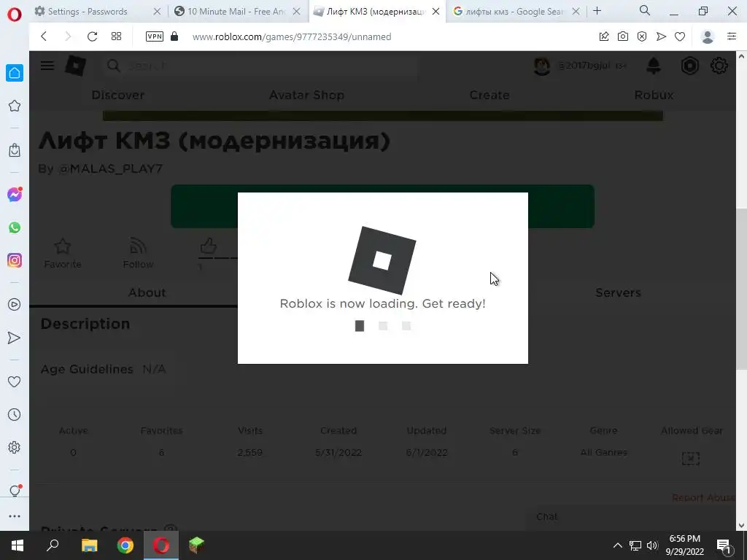Open My Flow send icon in address bar
Image resolution: width=747 pixels, height=560 pixels.
click(661, 36)
